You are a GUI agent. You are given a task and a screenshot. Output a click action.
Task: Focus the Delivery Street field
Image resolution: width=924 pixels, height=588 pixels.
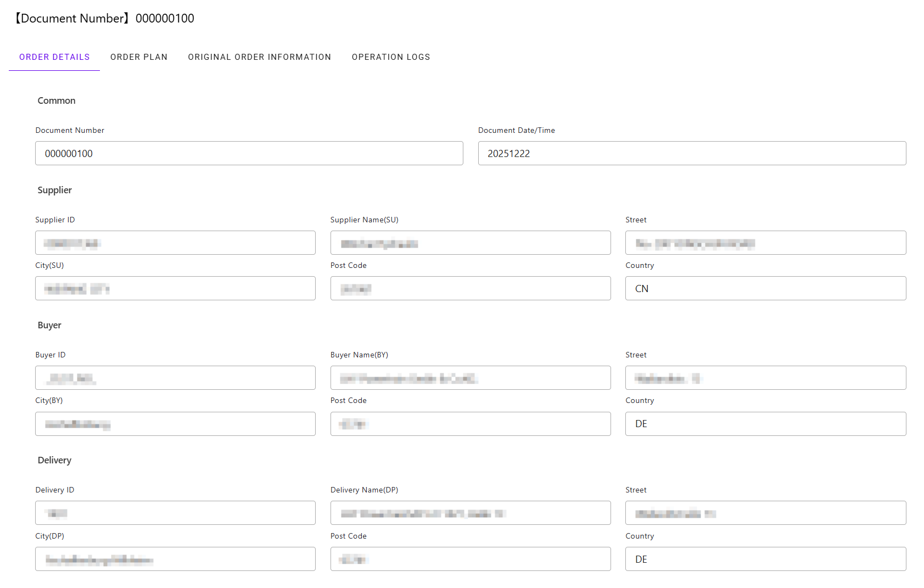coord(765,513)
